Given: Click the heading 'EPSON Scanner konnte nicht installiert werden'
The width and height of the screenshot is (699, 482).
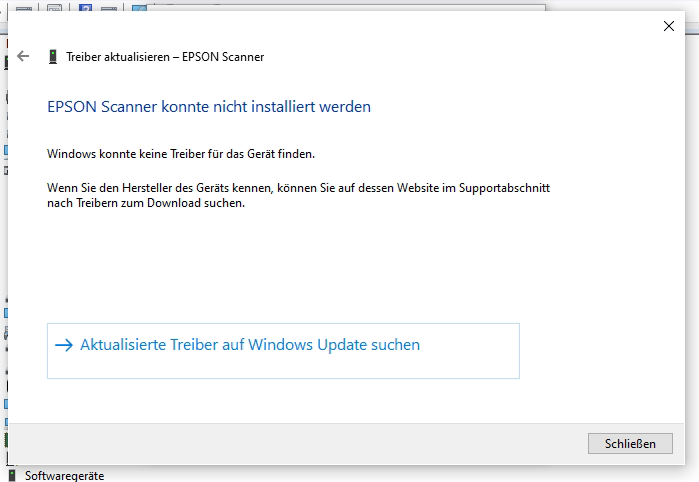Looking at the screenshot, I should click(209, 107).
